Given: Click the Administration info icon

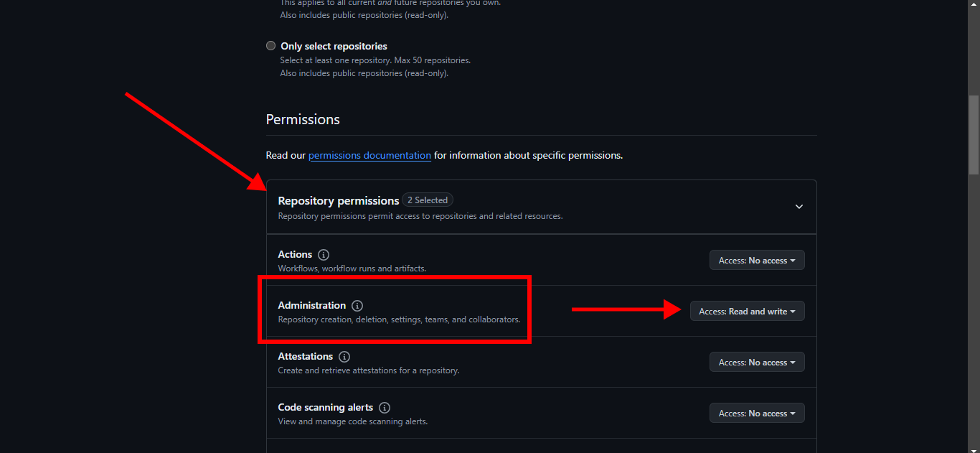Looking at the screenshot, I should (357, 306).
